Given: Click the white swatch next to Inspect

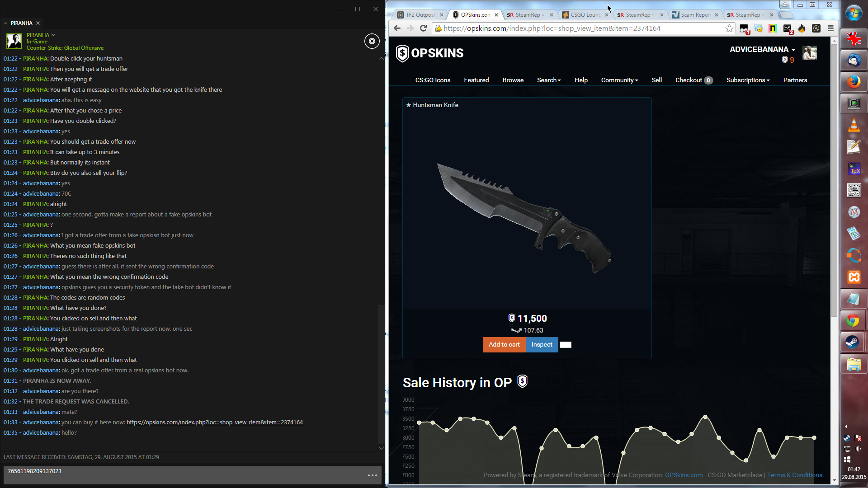Looking at the screenshot, I should (x=565, y=345).
